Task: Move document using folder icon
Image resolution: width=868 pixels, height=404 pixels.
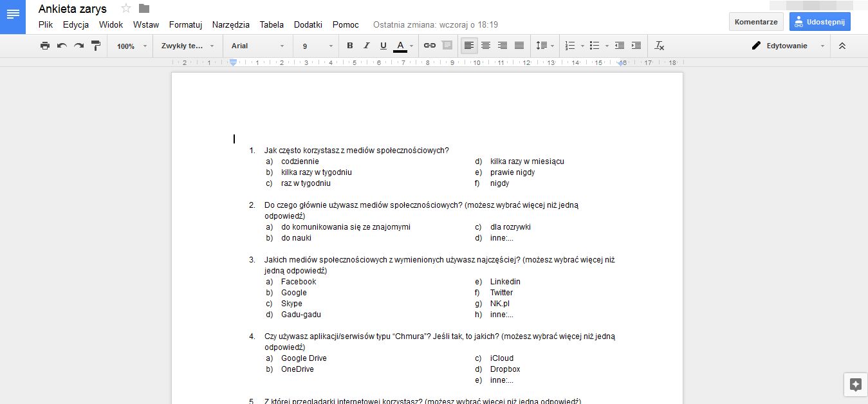Action: tap(144, 8)
